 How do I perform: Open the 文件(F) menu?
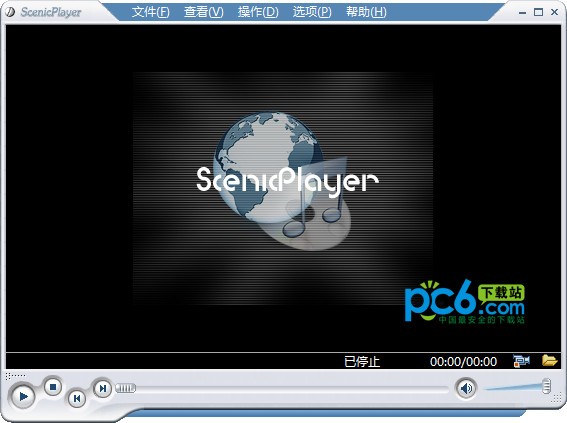[150, 12]
